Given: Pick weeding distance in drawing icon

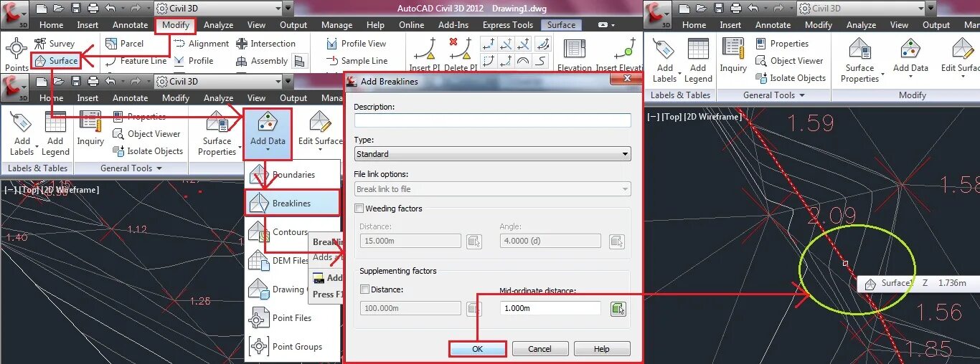Looking at the screenshot, I should pos(473,241).
